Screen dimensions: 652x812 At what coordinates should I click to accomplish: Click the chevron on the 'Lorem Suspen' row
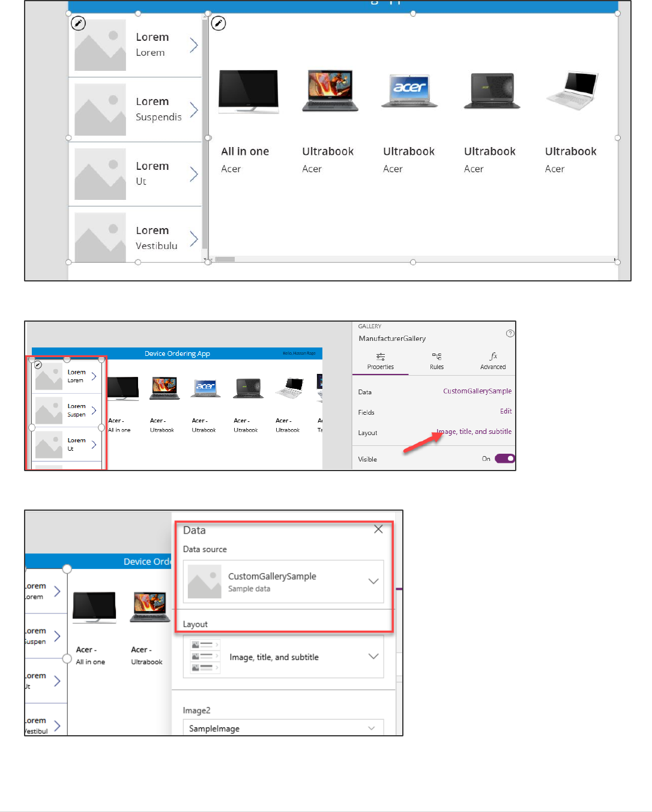(x=94, y=411)
